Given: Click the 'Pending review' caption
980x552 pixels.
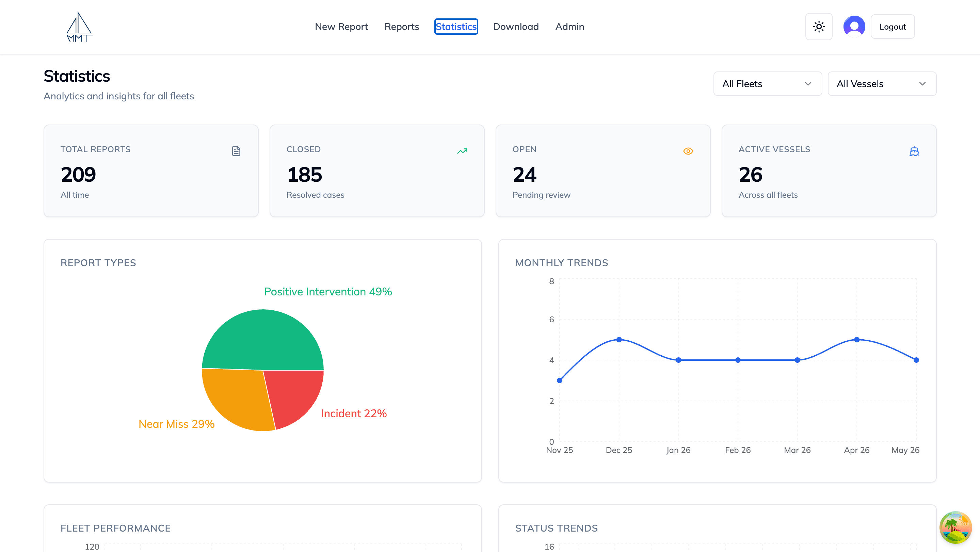Looking at the screenshot, I should [541, 195].
